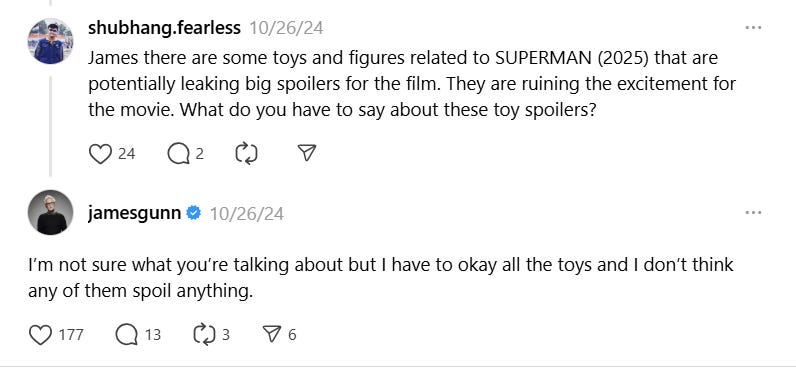Click the 177 likes count

pos(71,335)
